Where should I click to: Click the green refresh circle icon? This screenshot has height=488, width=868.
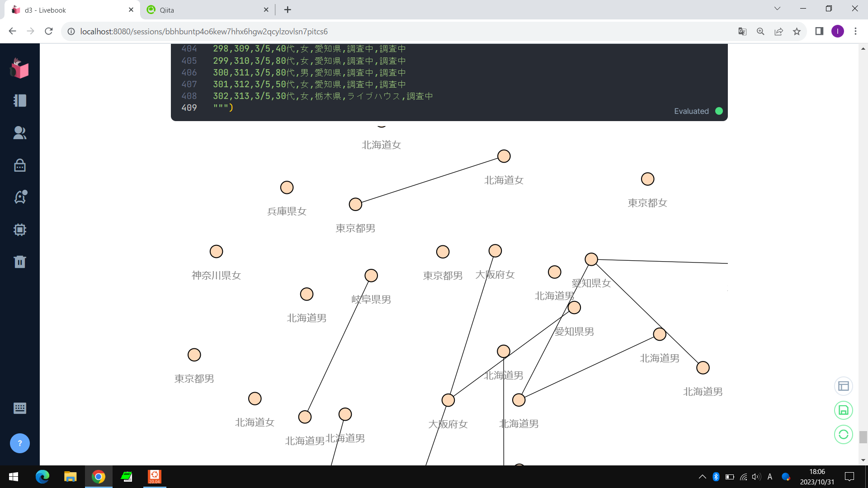click(x=843, y=435)
